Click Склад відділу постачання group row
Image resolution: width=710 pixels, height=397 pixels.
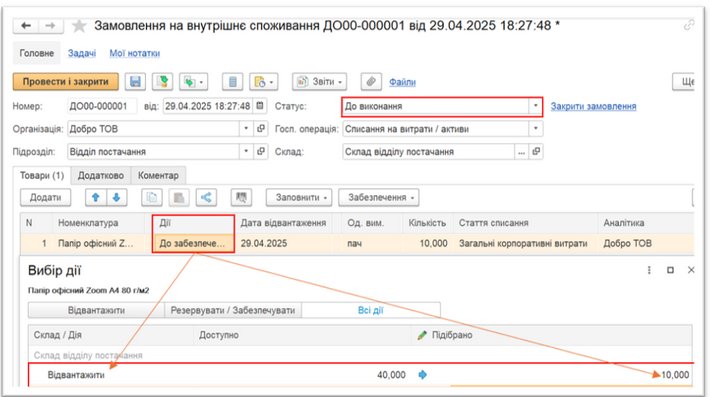(360, 355)
